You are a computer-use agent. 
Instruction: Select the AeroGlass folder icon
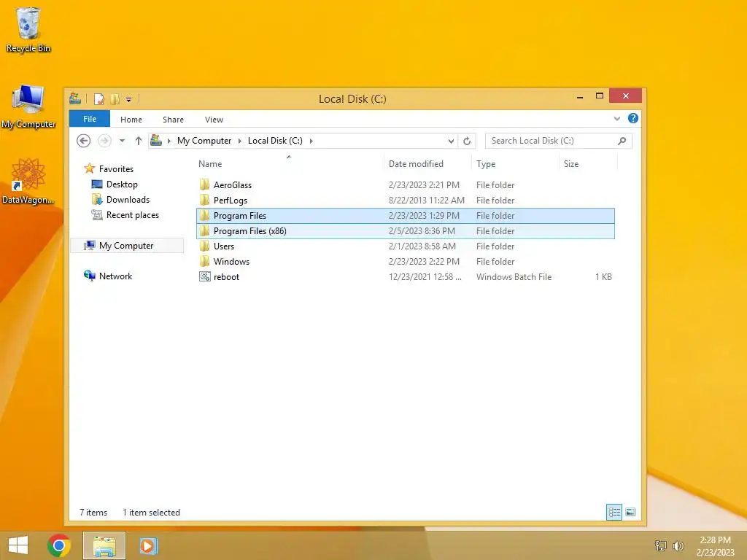(204, 184)
